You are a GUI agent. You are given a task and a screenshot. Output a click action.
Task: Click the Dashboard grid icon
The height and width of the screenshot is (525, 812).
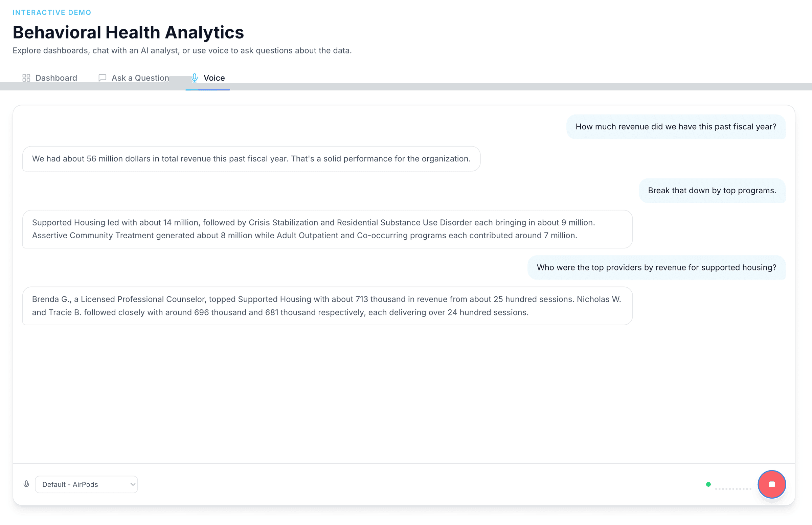pos(26,78)
